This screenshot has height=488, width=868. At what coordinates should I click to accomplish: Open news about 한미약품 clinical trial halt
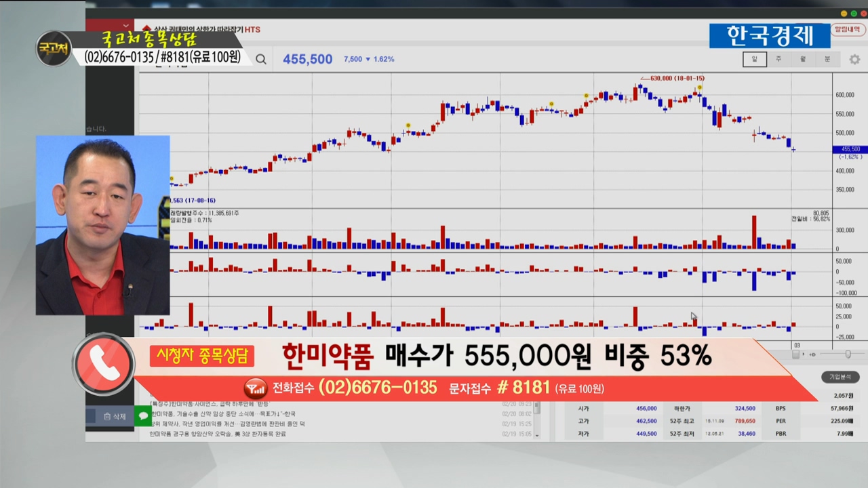(224, 413)
